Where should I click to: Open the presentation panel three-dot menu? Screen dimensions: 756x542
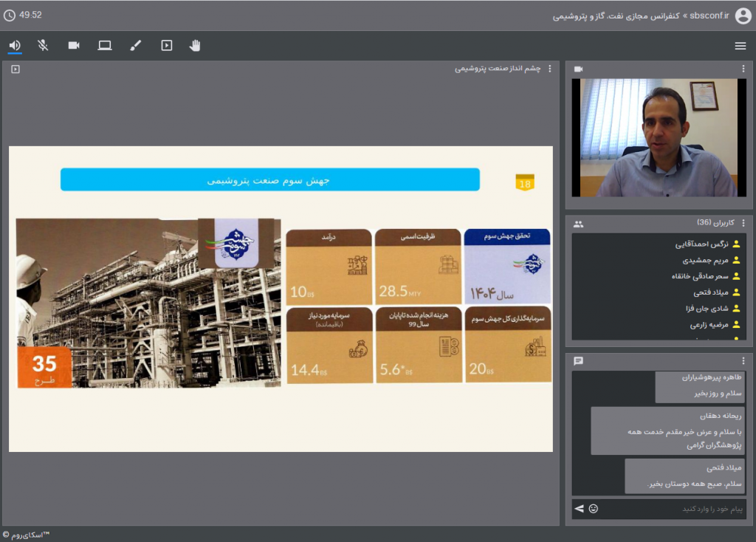549,69
